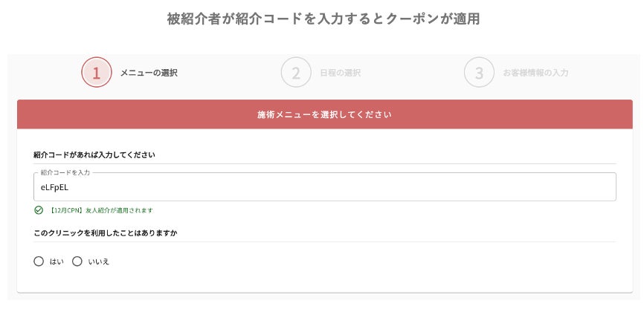The height and width of the screenshot is (309, 644).
Task: Click the step 2 circle icon
Action: 295,72
